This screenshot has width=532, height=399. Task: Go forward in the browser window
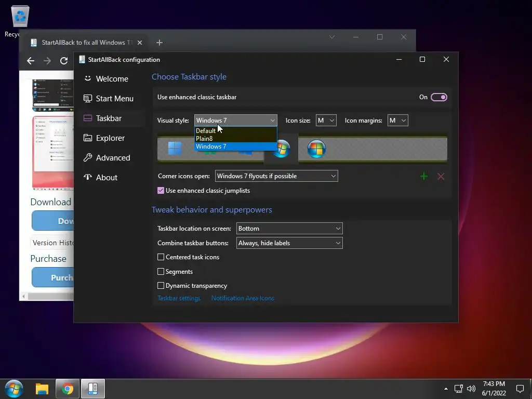47,61
